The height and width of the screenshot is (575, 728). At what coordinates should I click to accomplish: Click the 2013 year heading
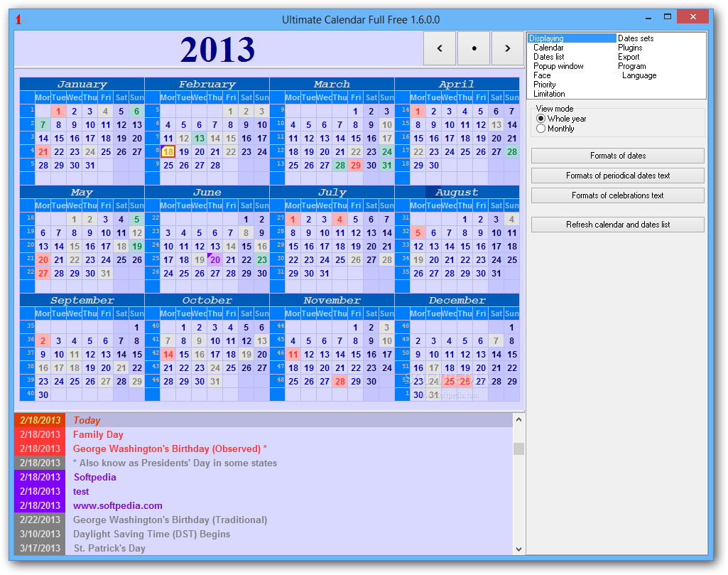[218, 49]
